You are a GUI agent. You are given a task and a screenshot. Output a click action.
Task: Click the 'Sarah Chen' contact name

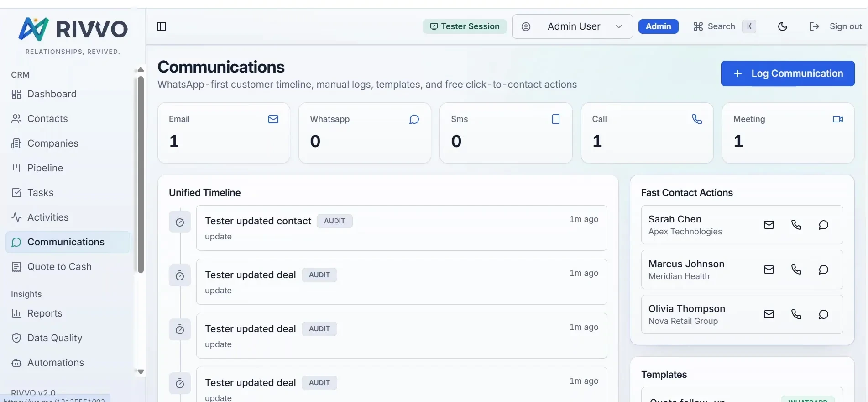pos(675,219)
